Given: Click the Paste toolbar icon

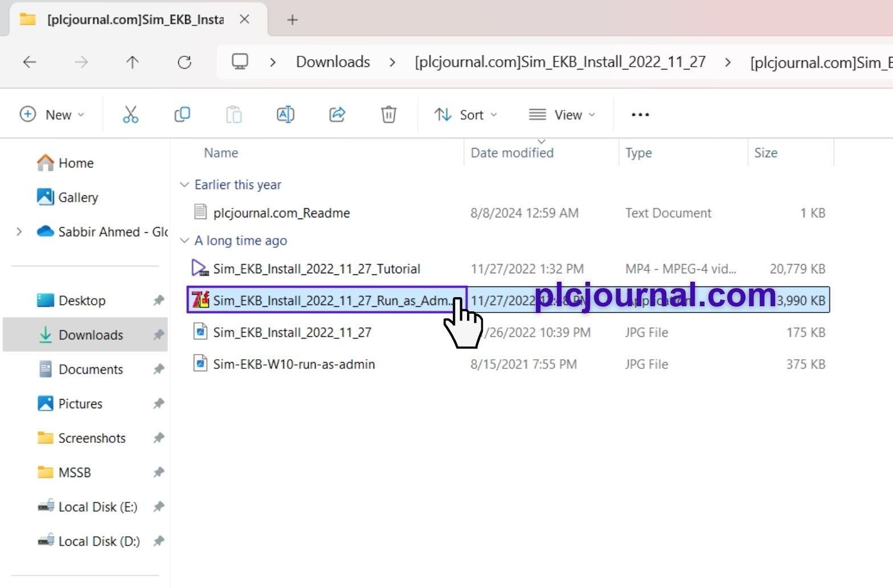Looking at the screenshot, I should (234, 114).
